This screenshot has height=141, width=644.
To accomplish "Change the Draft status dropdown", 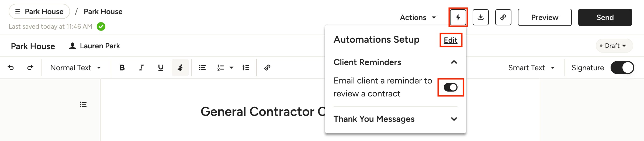I will [x=614, y=46].
